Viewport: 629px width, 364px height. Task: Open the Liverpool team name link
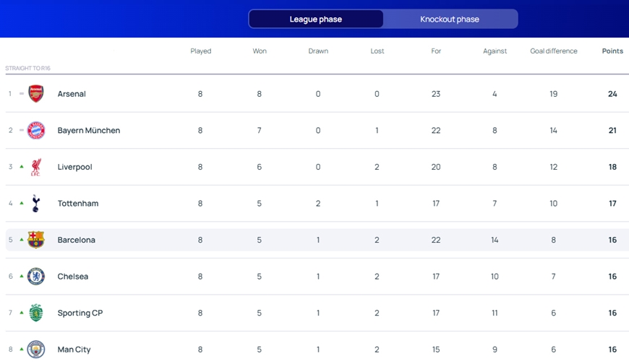pyautogui.click(x=75, y=167)
